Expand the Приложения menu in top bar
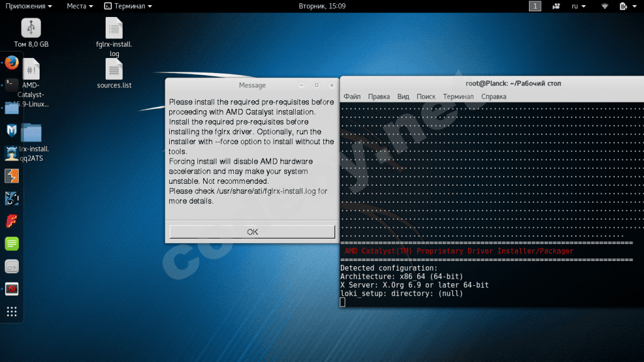The width and height of the screenshot is (644, 362). tap(28, 6)
